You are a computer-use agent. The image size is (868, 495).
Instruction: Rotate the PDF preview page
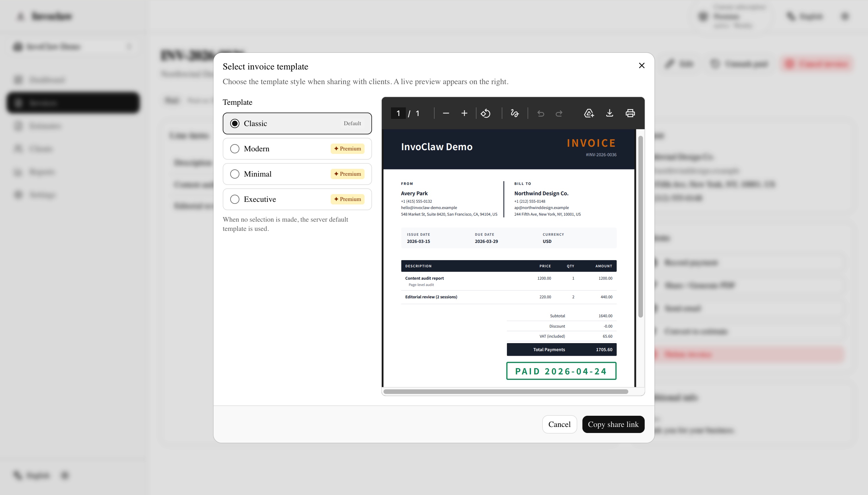[x=486, y=113]
